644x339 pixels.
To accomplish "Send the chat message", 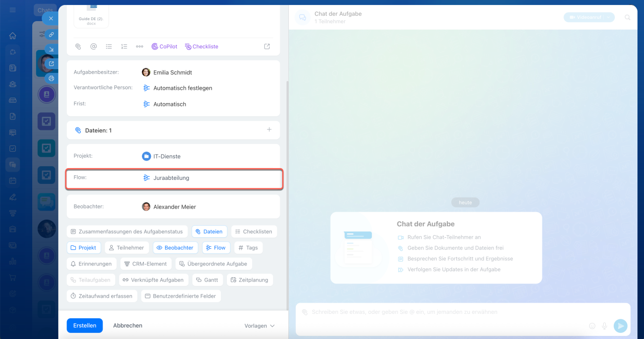I will [x=621, y=326].
